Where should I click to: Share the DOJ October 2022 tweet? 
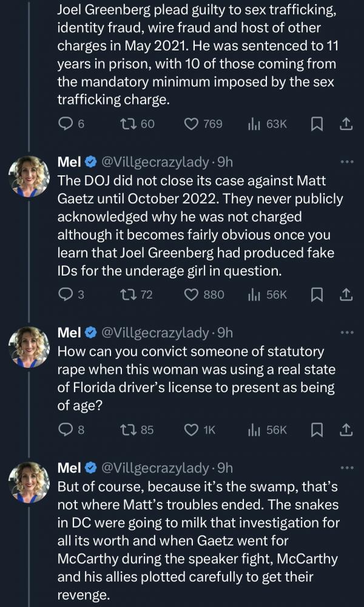point(346,295)
